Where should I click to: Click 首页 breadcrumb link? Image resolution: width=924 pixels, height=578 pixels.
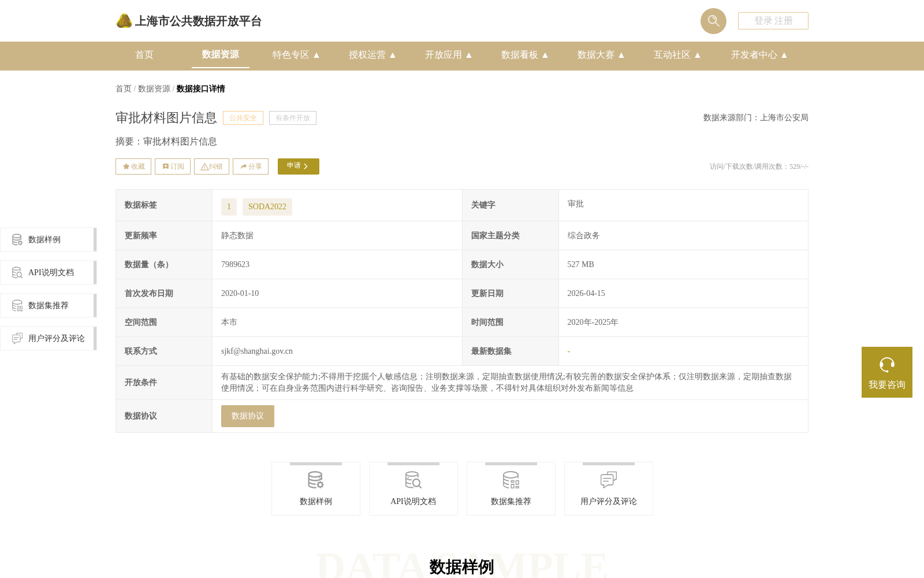pyautogui.click(x=124, y=88)
